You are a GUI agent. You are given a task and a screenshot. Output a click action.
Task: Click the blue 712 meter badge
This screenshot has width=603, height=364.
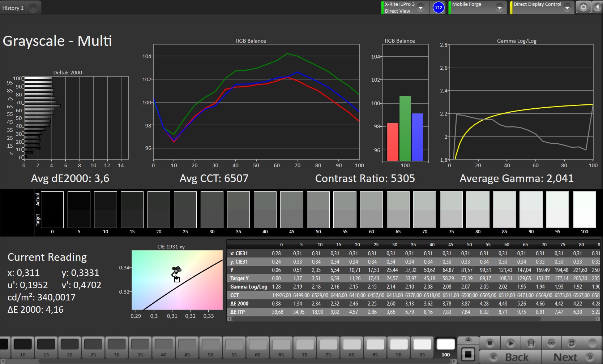(x=438, y=8)
